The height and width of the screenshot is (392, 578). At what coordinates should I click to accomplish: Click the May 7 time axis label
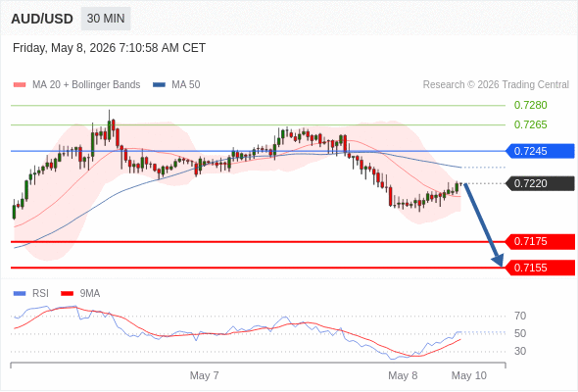(204, 375)
